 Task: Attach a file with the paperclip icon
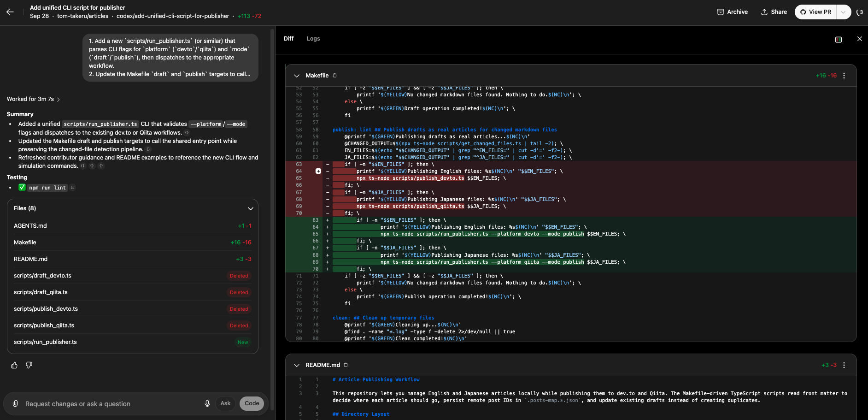click(x=15, y=403)
